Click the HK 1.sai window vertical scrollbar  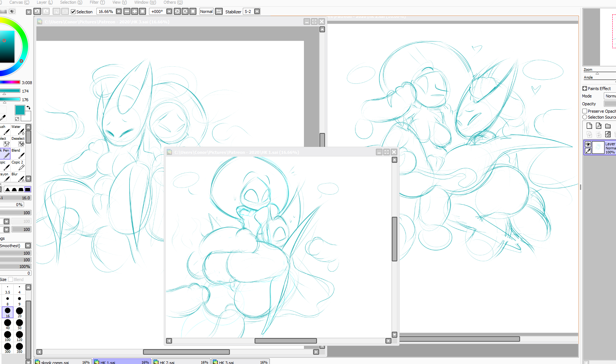[394, 239]
